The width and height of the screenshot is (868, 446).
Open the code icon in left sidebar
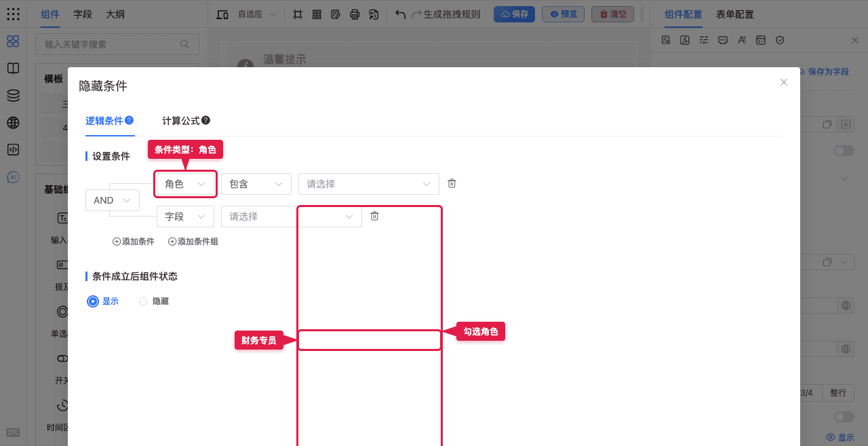click(x=13, y=150)
